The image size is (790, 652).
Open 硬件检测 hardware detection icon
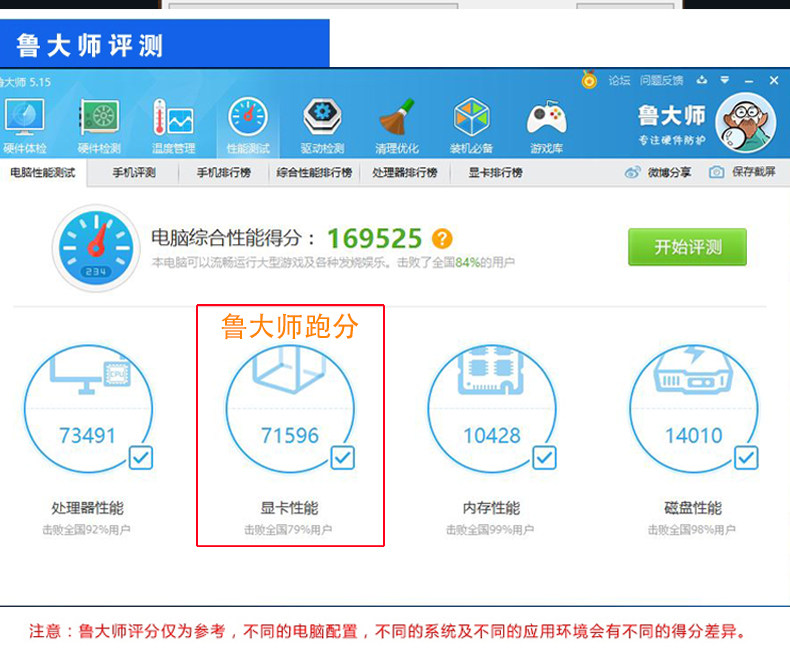coord(99,117)
